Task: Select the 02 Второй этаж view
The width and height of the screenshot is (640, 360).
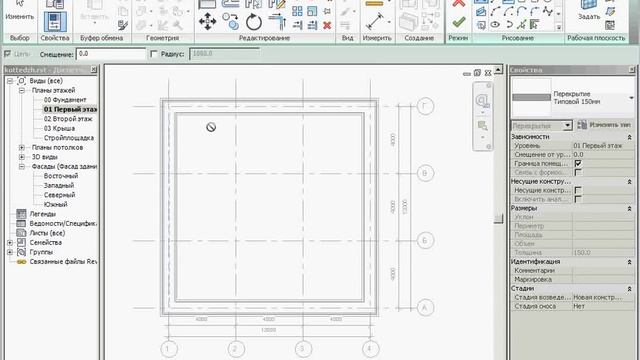Action: pyautogui.click(x=68, y=119)
